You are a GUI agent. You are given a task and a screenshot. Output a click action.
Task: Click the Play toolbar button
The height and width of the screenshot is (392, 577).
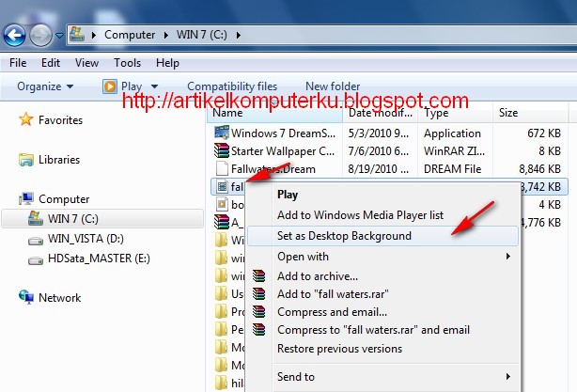pyautogui.click(x=122, y=86)
